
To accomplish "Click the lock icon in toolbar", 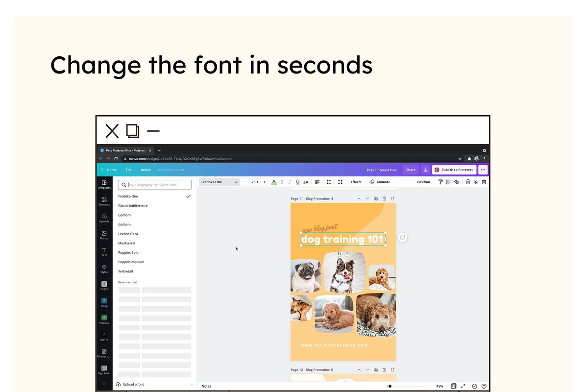I will point(468,182).
